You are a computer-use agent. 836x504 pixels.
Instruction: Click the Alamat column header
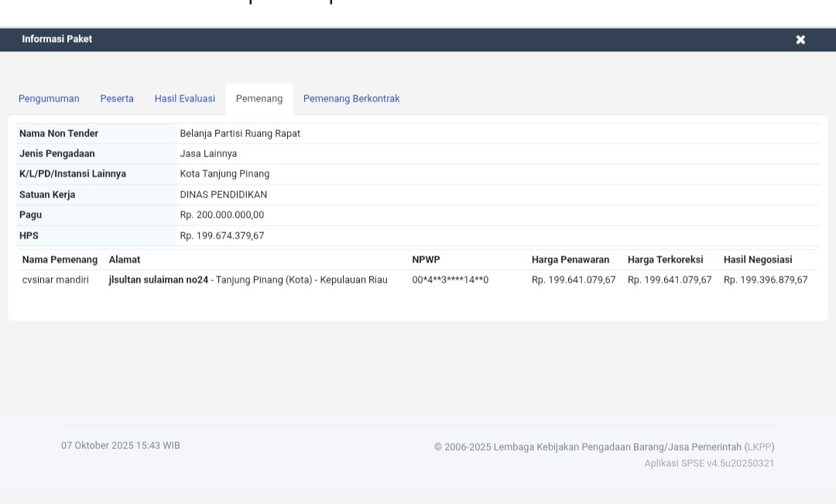tap(125, 260)
